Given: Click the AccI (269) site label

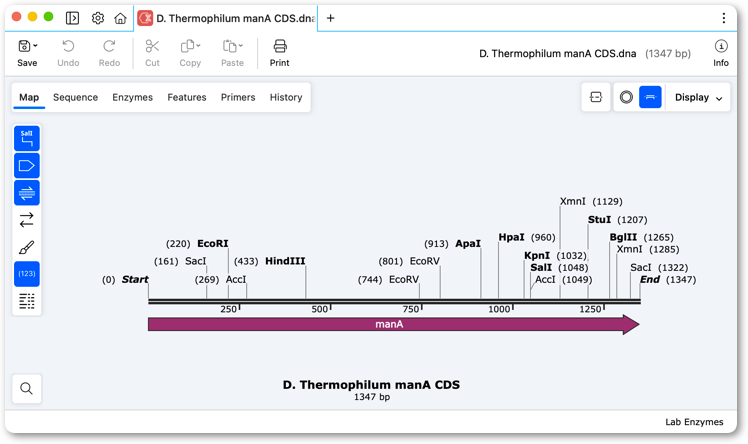Looking at the screenshot, I should tap(220, 279).
